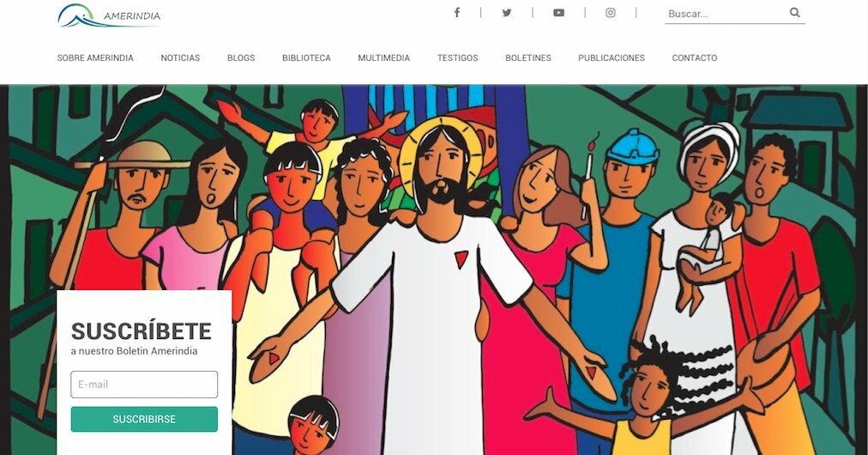Go to the Noticias section
This screenshot has height=455, width=868.
click(x=180, y=58)
